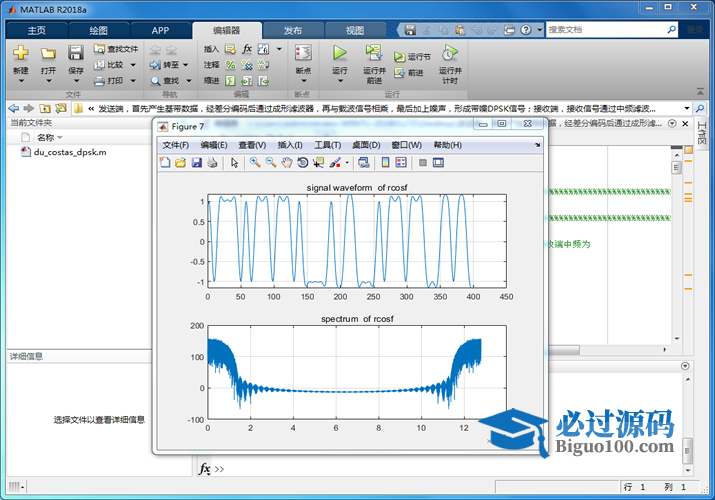The width and height of the screenshot is (715, 500).
Task: Toggle Zoom In tool in Figure 7
Action: 255,162
